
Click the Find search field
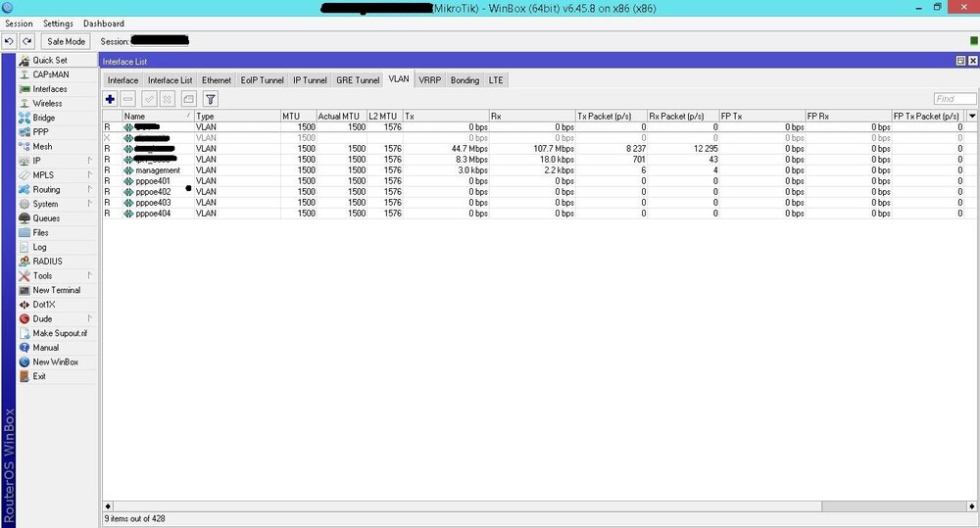point(954,99)
